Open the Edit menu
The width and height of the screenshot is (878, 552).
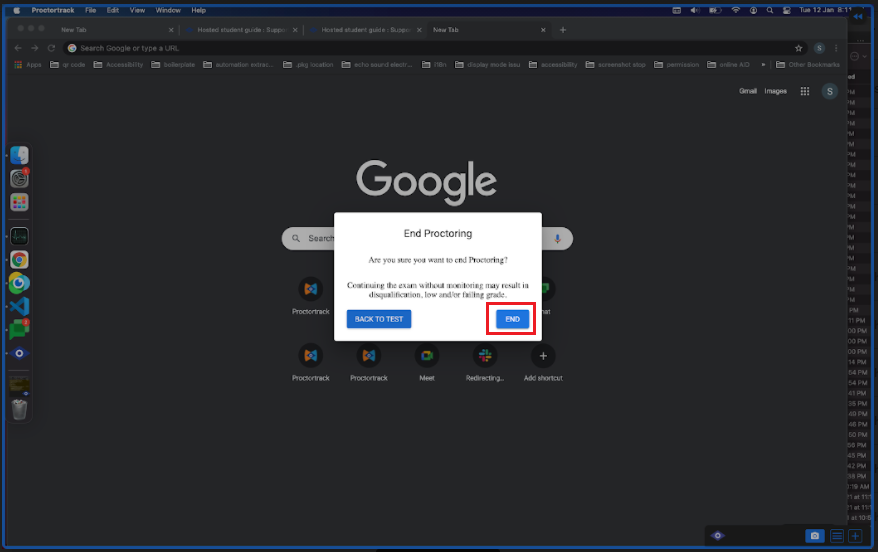(x=113, y=10)
